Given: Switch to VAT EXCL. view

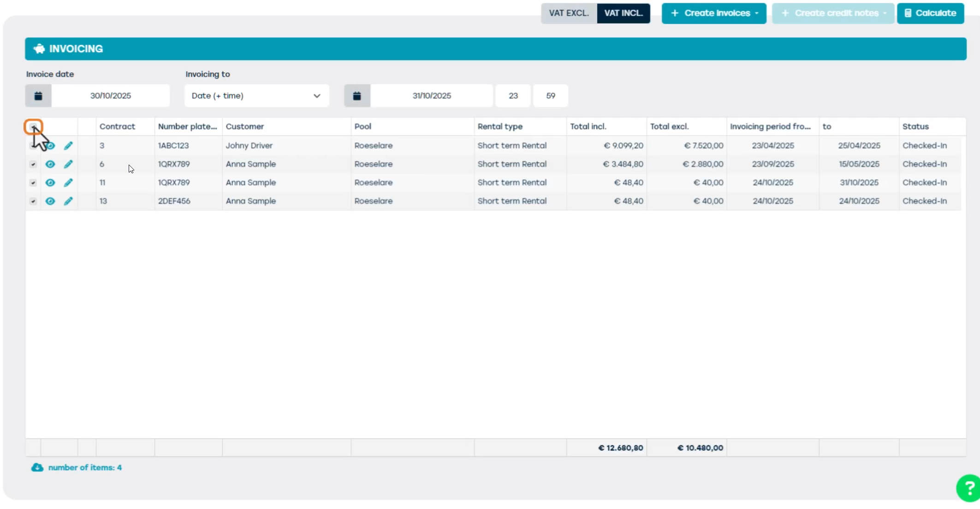Looking at the screenshot, I should 569,13.
